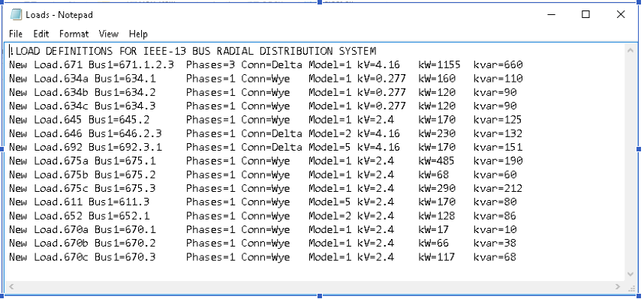Click on the Load.692 Conn=Delta text
The width and height of the screenshot is (644, 299).
(272, 147)
